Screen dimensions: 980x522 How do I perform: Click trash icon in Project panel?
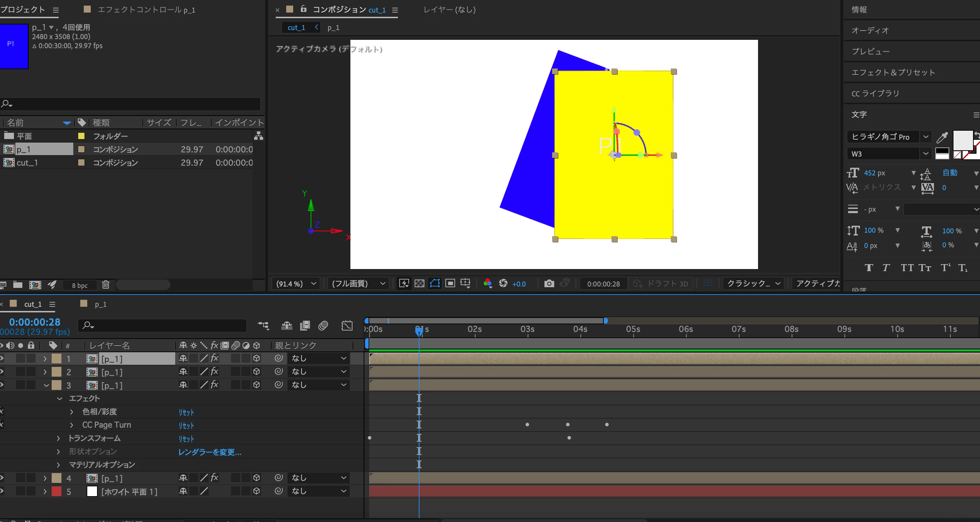[106, 285]
